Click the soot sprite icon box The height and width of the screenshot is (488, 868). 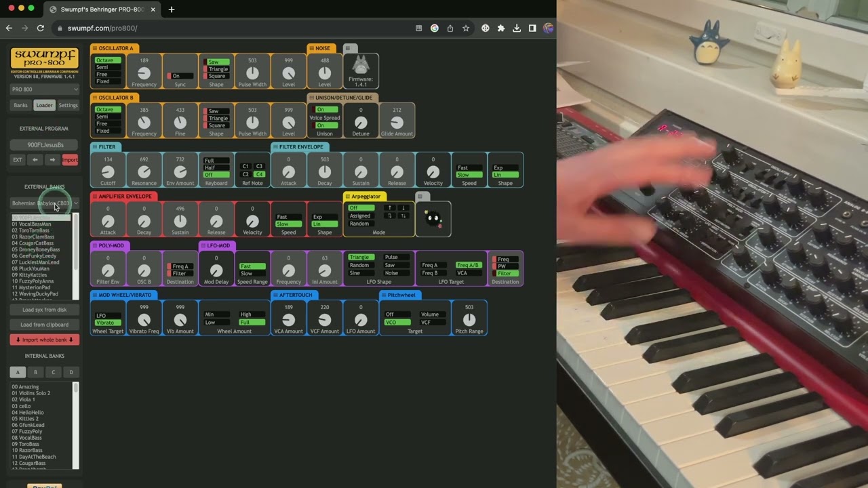click(433, 219)
